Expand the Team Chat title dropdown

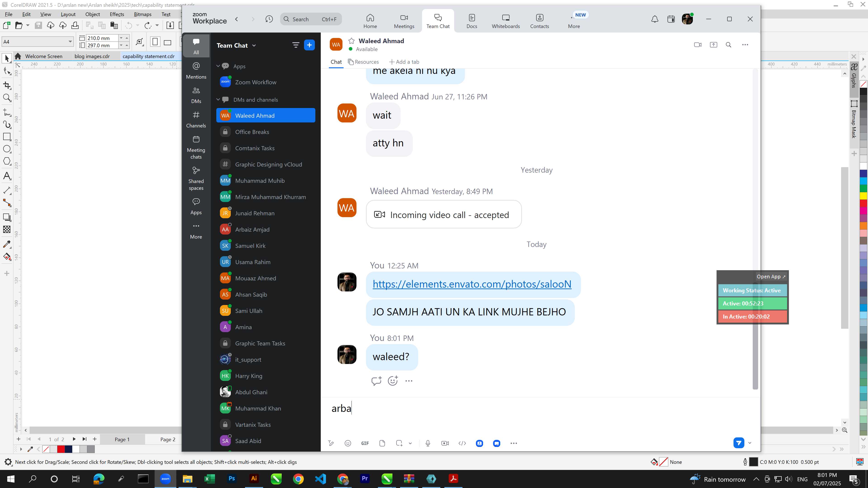pyautogui.click(x=254, y=45)
